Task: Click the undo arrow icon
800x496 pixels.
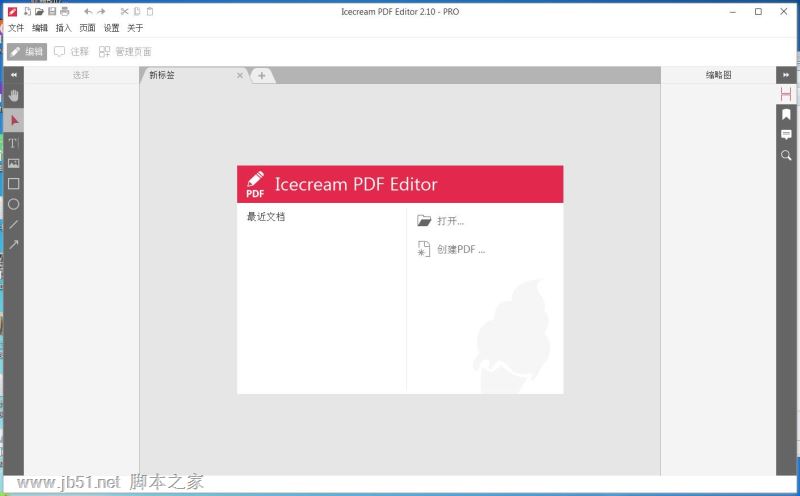Action: [x=88, y=11]
